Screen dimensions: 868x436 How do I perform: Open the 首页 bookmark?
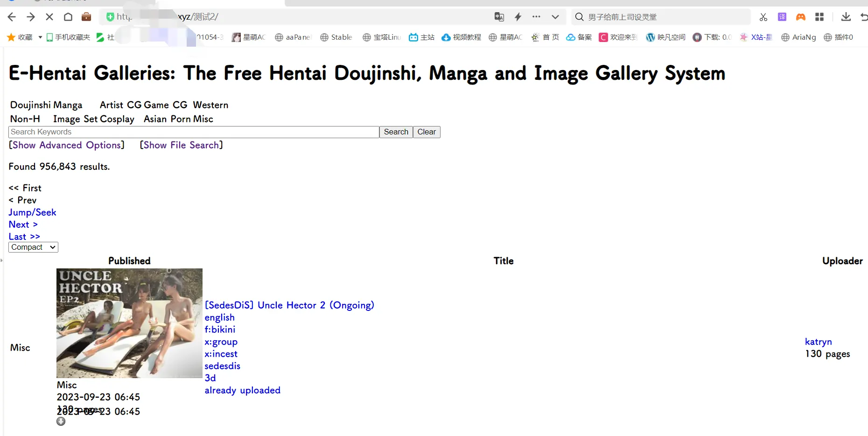click(x=545, y=37)
